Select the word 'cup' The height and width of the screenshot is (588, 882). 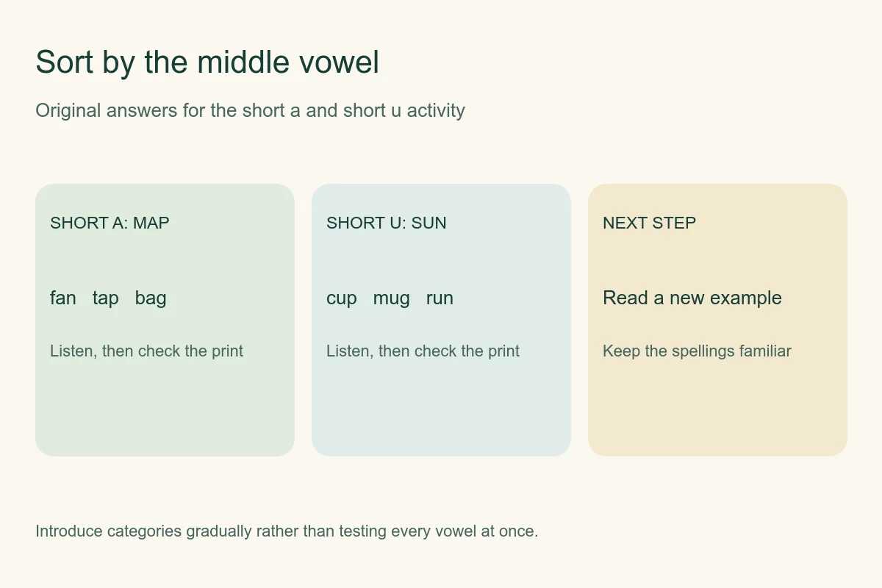pos(342,298)
